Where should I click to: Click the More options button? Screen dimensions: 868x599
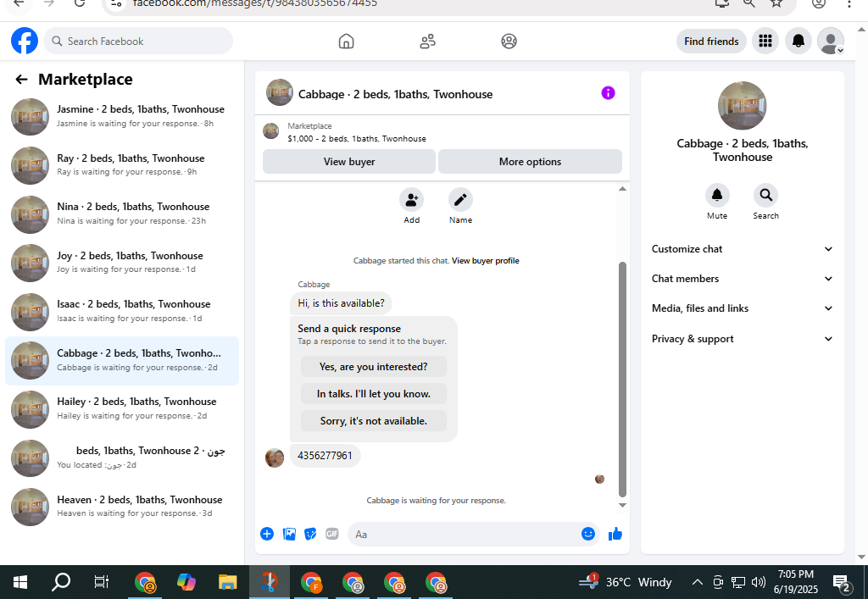[x=530, y=162]
